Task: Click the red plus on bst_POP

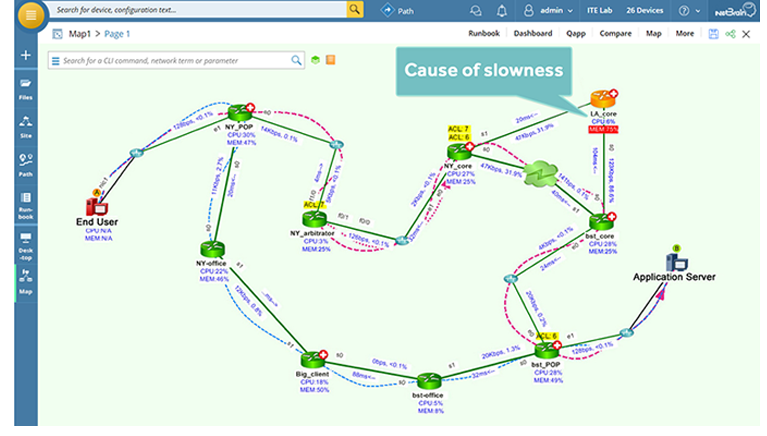Action: tap(557, 345)
